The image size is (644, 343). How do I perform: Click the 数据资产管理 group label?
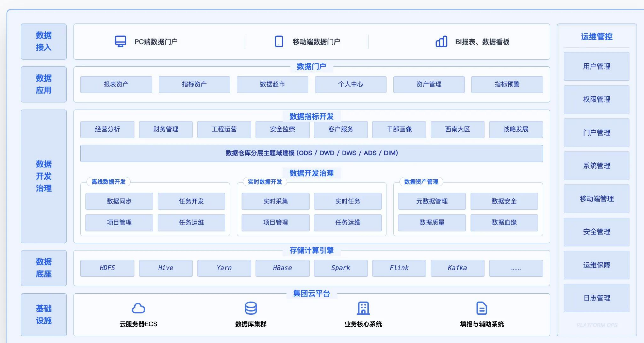421,182
